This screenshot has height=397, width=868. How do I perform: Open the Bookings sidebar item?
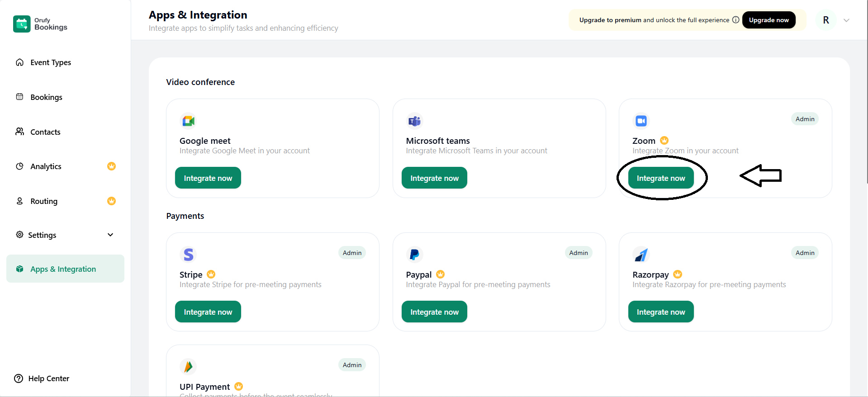[46, 97]
